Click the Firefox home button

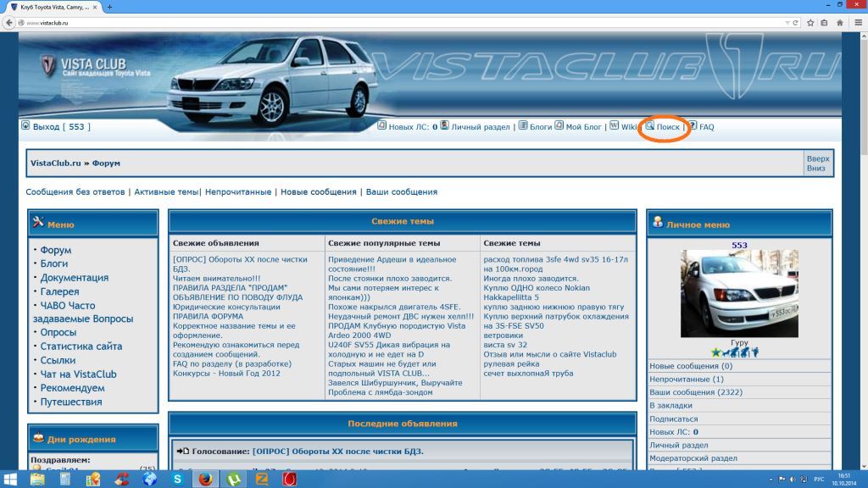click(x=840, y=23)
